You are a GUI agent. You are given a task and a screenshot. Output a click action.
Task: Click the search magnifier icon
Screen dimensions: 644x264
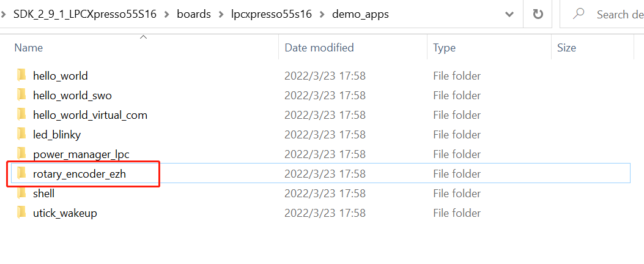click(x=579, y=14)
